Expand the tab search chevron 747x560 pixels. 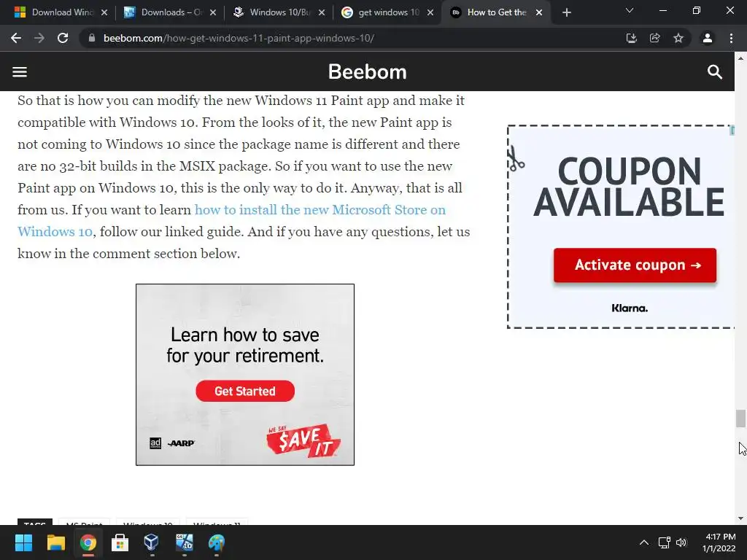tap(630, 10)
